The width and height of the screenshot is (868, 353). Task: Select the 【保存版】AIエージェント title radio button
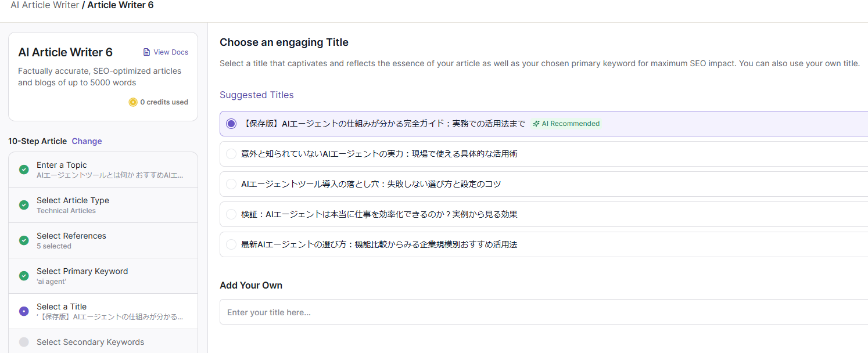pos(231,124)
